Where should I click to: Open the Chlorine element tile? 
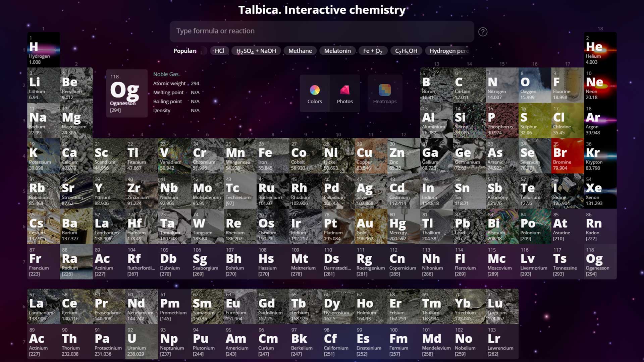click(568, 120)
